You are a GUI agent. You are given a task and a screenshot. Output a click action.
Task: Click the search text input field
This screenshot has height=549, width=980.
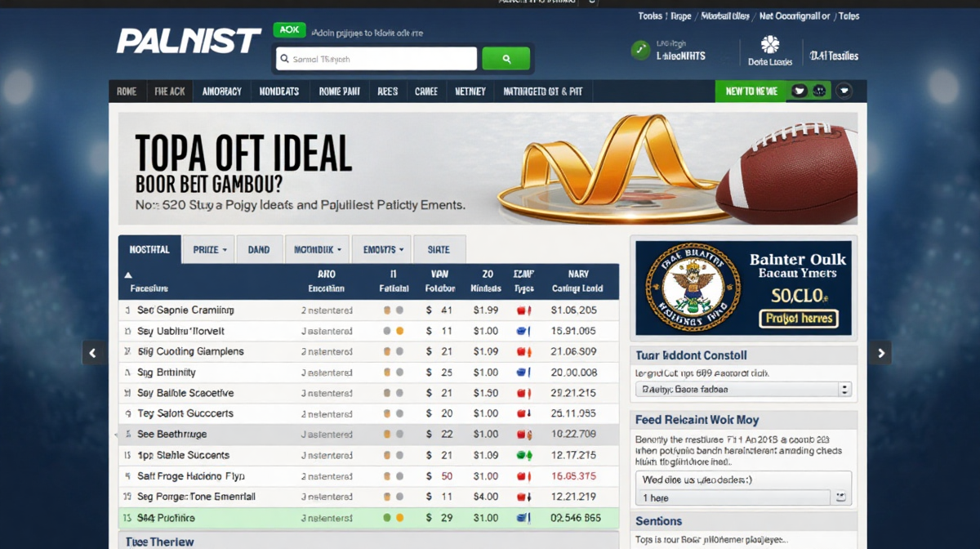coord(376,59)
